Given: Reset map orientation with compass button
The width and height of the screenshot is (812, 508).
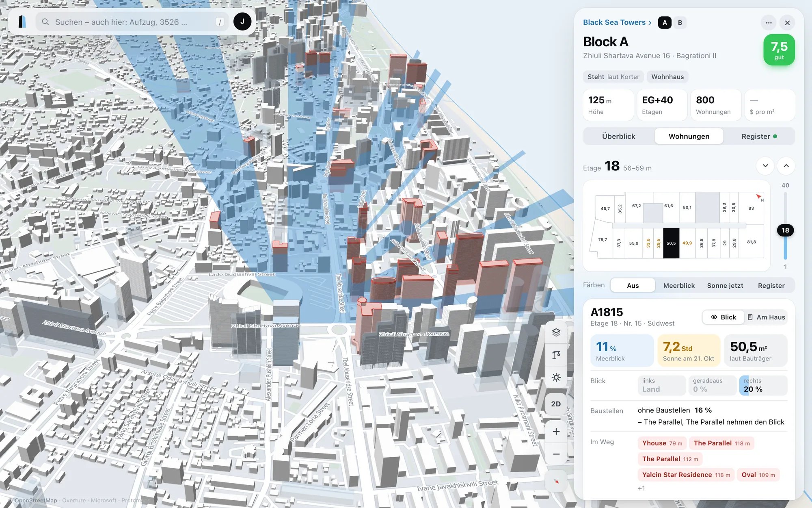Looking at the screenshot, I should (556, 482).
